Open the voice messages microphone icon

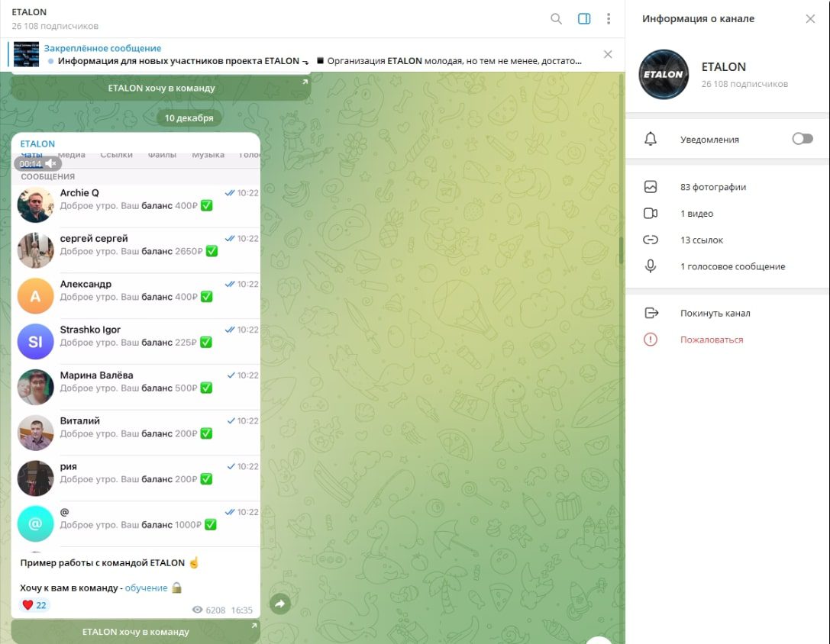[x=650, y=266]
